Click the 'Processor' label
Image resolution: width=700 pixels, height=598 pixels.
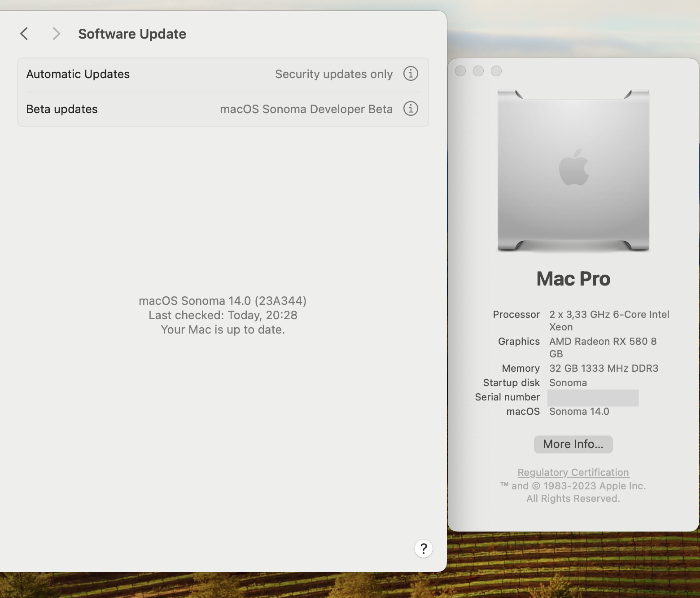pos(516,314)
